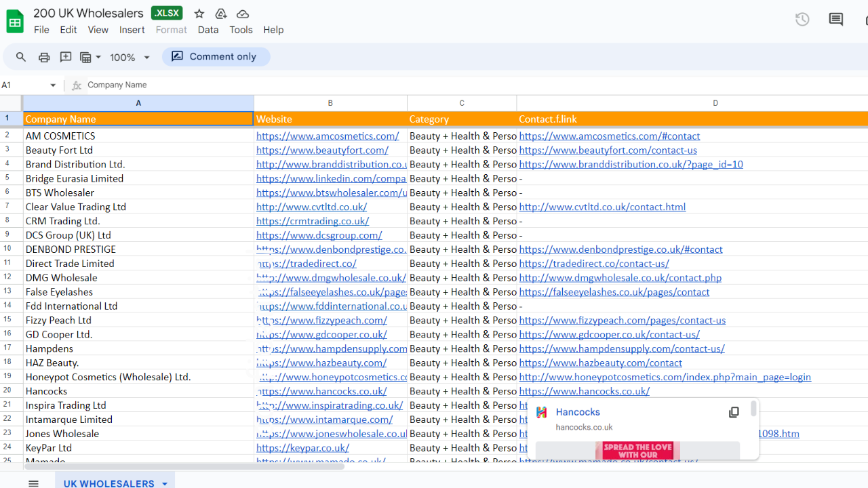Screen dimensions: 868x488
Task: Open the File menu
Action: [41, 30]
